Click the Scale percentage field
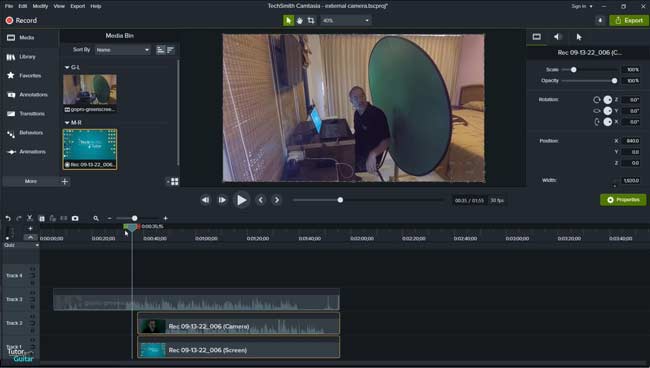 [631, 70]
